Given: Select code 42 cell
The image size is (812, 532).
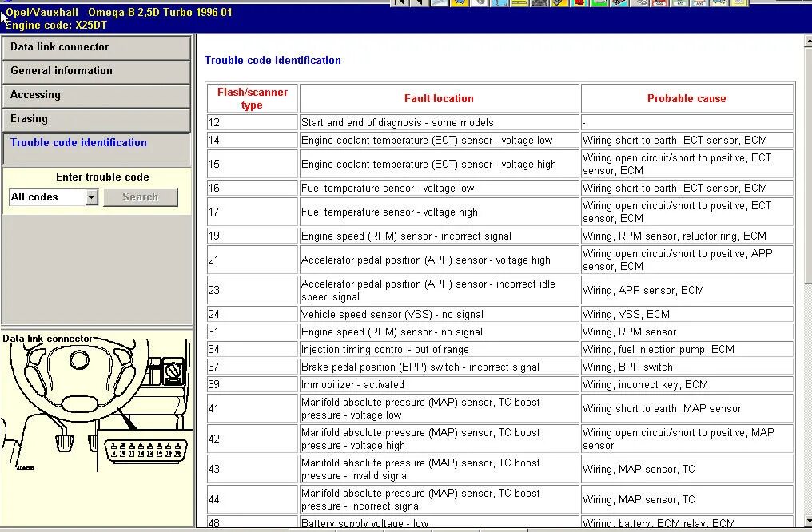Looking at the screenshot, I should pos(253,439).
